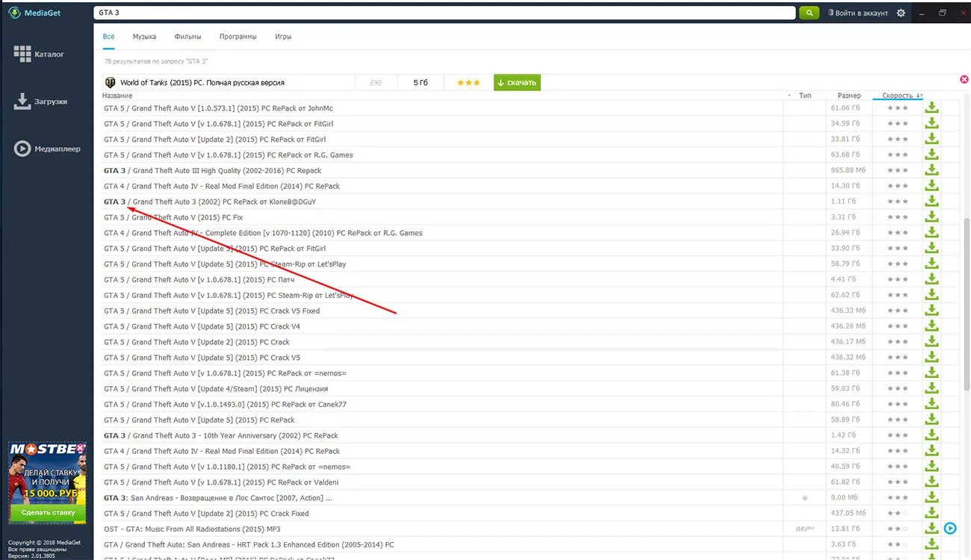Sort results by Тип column
This screenshot has width=971, height=560.
(x=805, y=96)
